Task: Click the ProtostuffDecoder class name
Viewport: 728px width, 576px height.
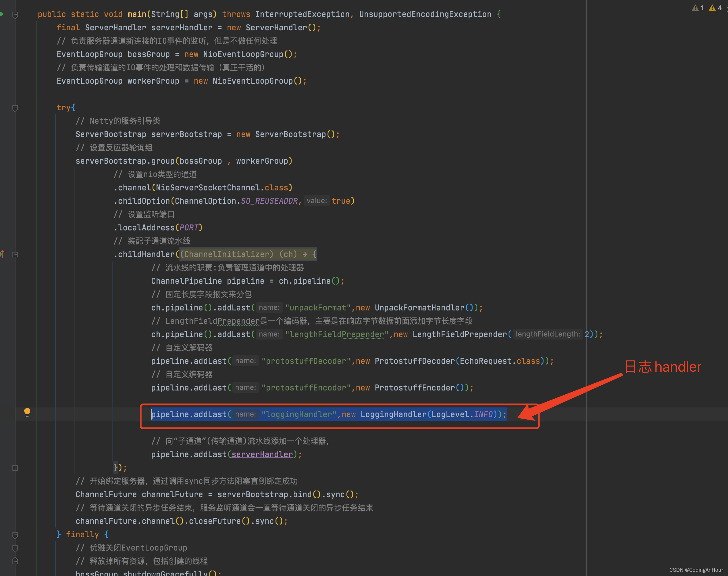Action: (x=415, y=361)
